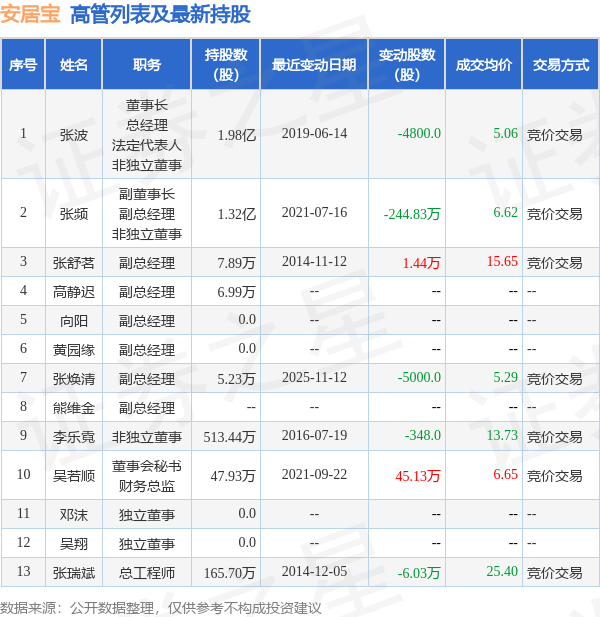Screen dimensions: 600x617
Task: Click 竞价交易 in 张波 row
Action: tap(555, 135)
